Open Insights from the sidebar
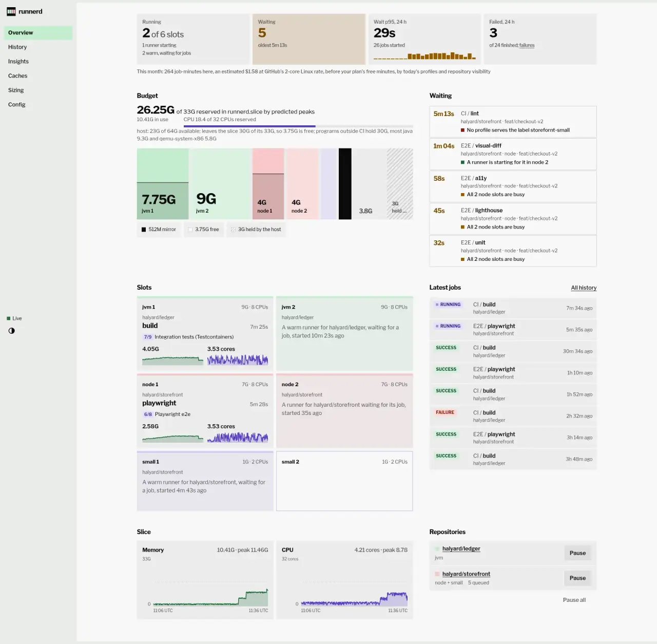The height and width of the screenshot is (644, 657). 38,62
